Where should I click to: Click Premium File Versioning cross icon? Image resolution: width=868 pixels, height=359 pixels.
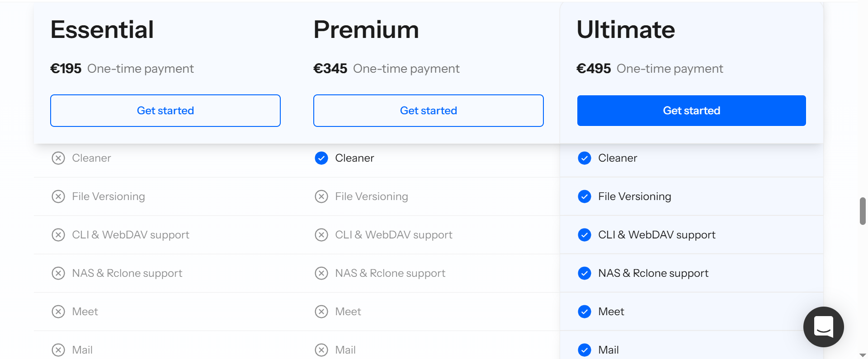[321, 196]
